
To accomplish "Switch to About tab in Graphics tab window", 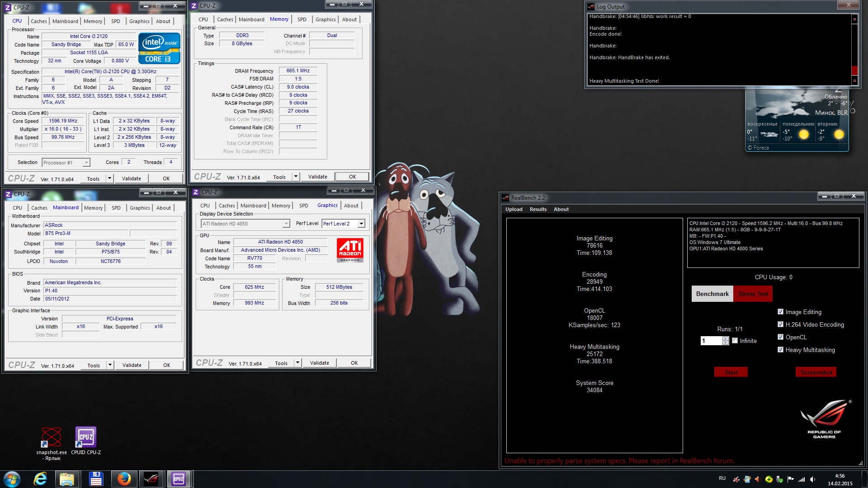I will point(351,206).
